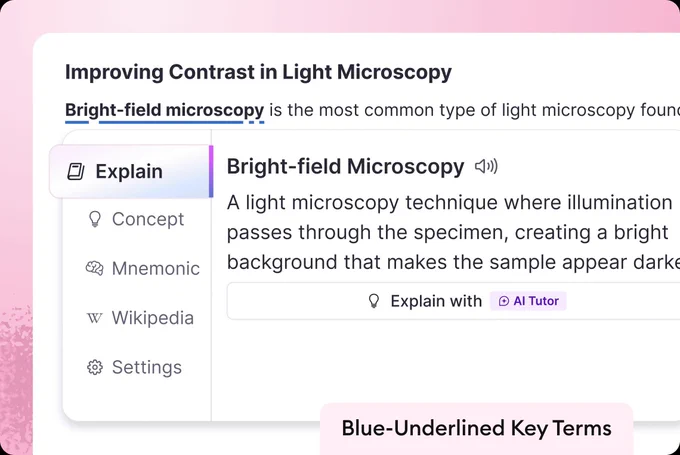The width and height of the screenshot is (680, 455).
Task: Click the AI Tutor plus-circle icon
Action: (x=504, y=301)
